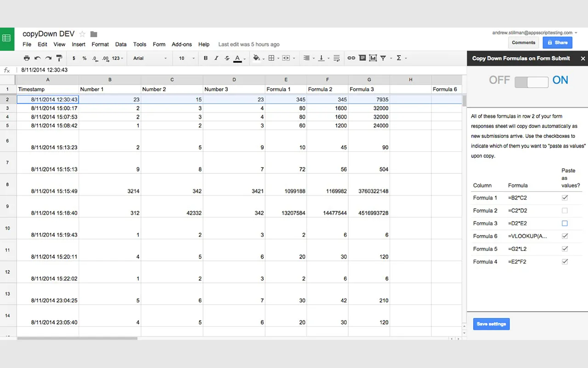588x368 pixels.
Task: Format as currency with dollar icon
Action: click(x=74, y=58)
